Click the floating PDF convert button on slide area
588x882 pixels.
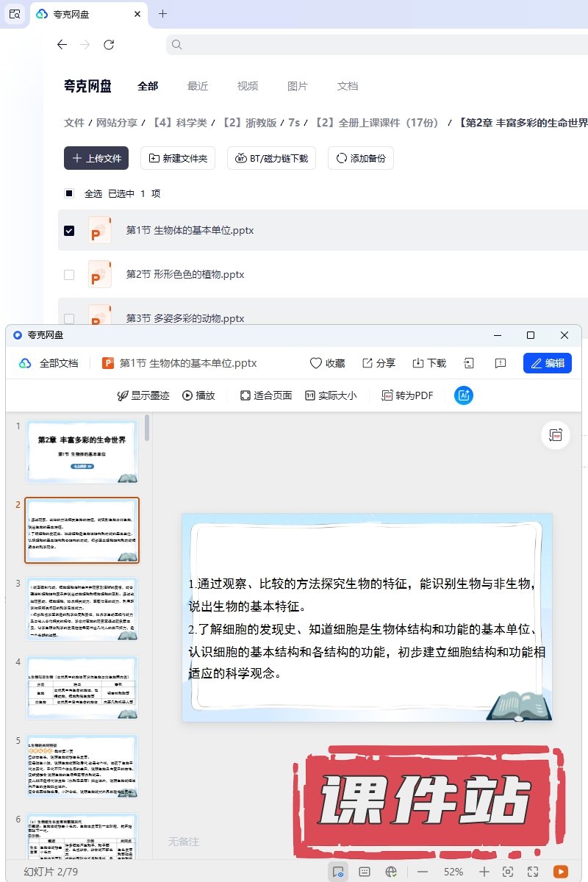click(556, 435)
